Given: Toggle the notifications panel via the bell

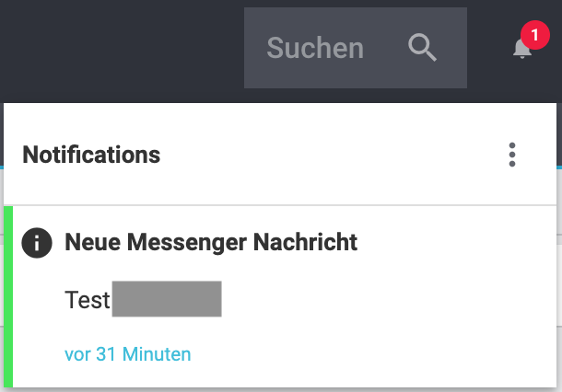Looking at the screenshot, I should click(x=521, y=50).
